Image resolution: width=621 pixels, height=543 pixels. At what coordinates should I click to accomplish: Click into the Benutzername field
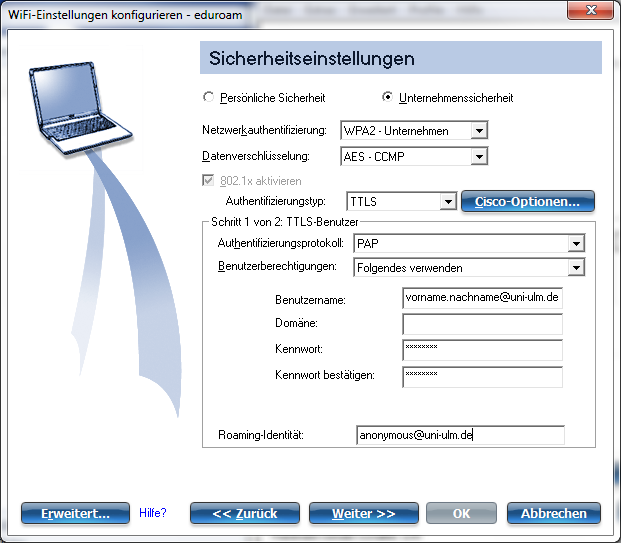click(481, 298)
